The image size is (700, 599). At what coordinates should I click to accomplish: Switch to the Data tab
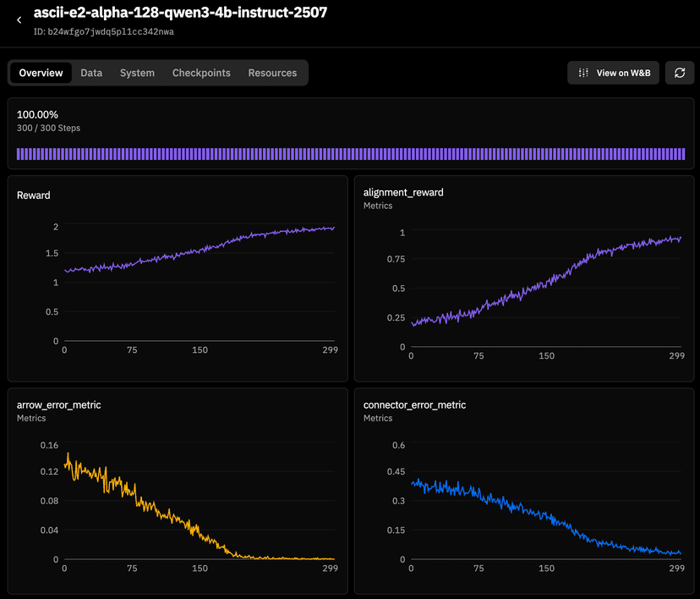point(90,73)
